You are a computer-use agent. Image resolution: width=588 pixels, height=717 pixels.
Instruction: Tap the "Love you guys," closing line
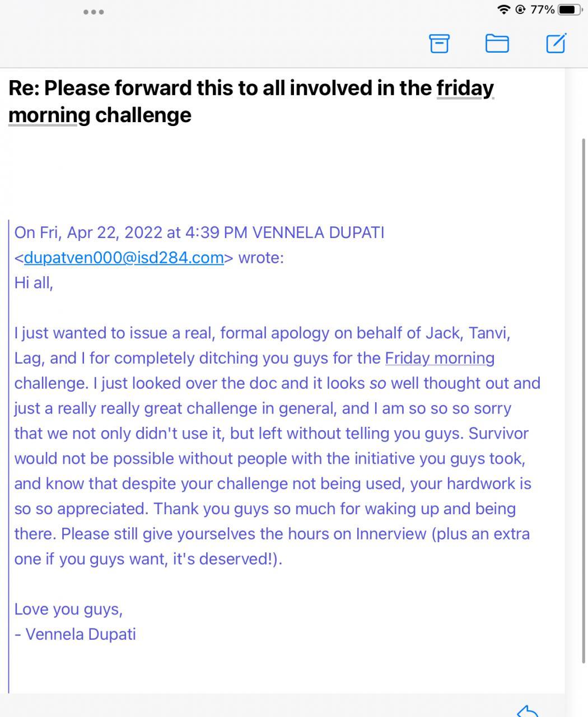tap(68, 609)
